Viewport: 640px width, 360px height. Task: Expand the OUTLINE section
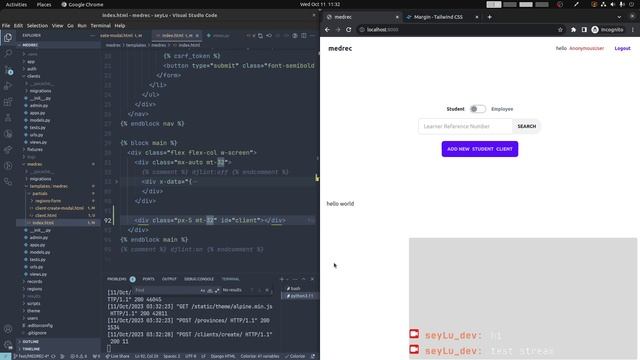(31, 342)
